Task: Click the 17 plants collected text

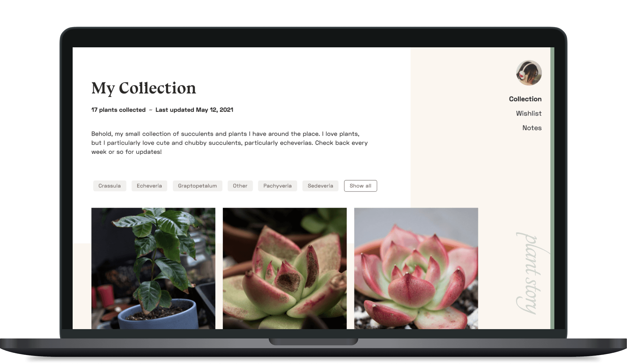Action: pos(118,110)
